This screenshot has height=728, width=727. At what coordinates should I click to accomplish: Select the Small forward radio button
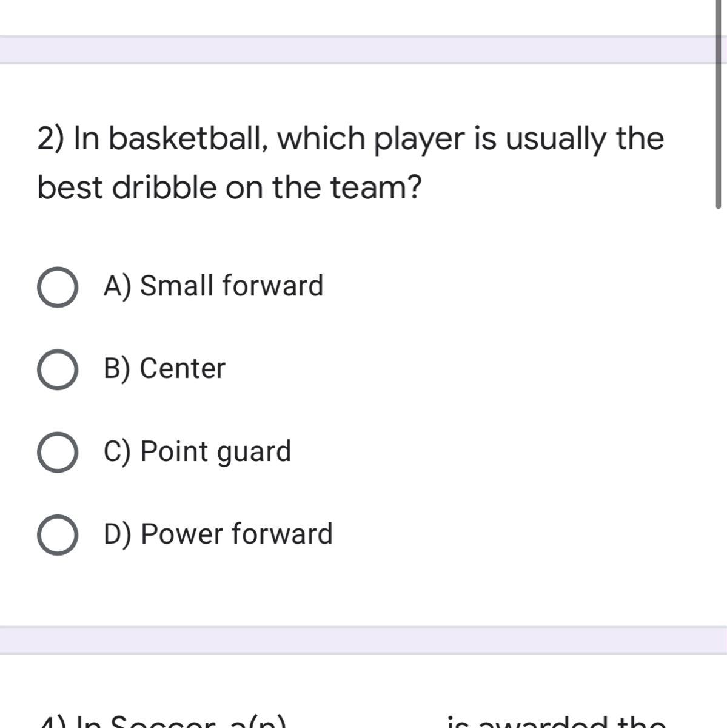click(57, 287)
